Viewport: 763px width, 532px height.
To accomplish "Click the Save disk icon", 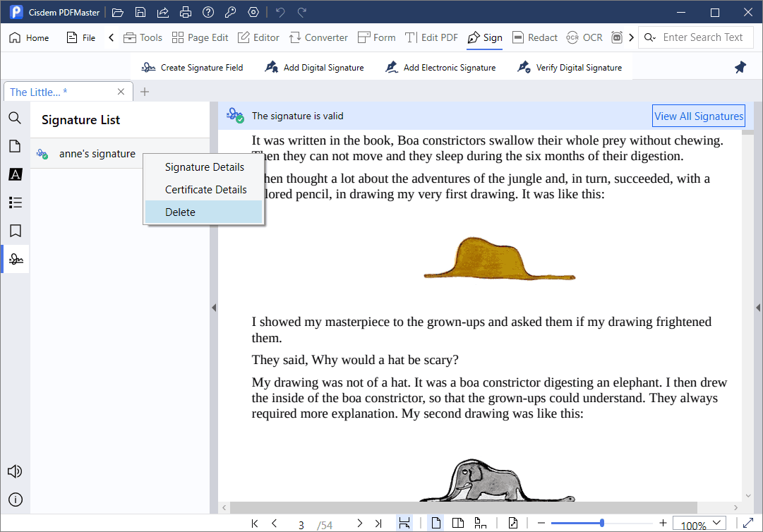I will [x=140, y=12].
